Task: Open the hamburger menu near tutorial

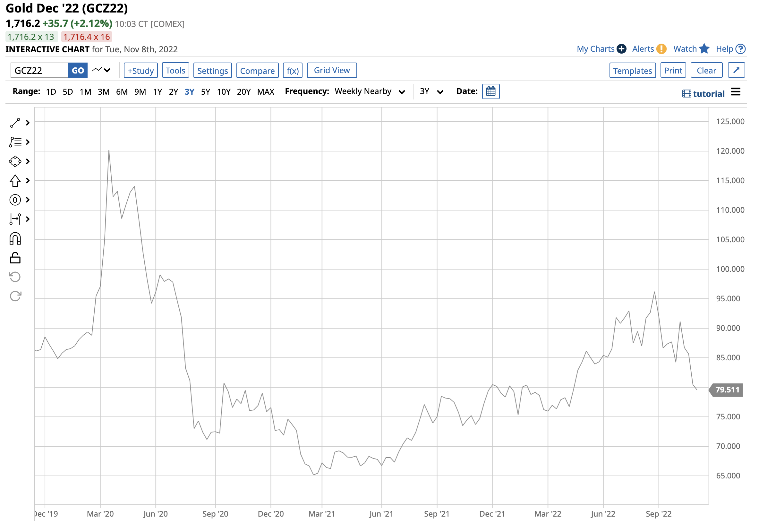Action: tap(736, 92)
